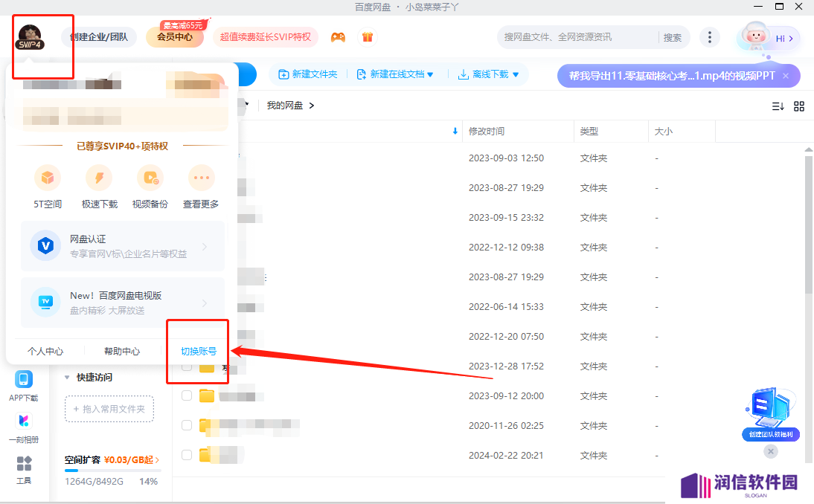Click 文件夹 type in the 2023-09-12 row
The height and width of the screenshot is (504, 814).
(593, 396)
